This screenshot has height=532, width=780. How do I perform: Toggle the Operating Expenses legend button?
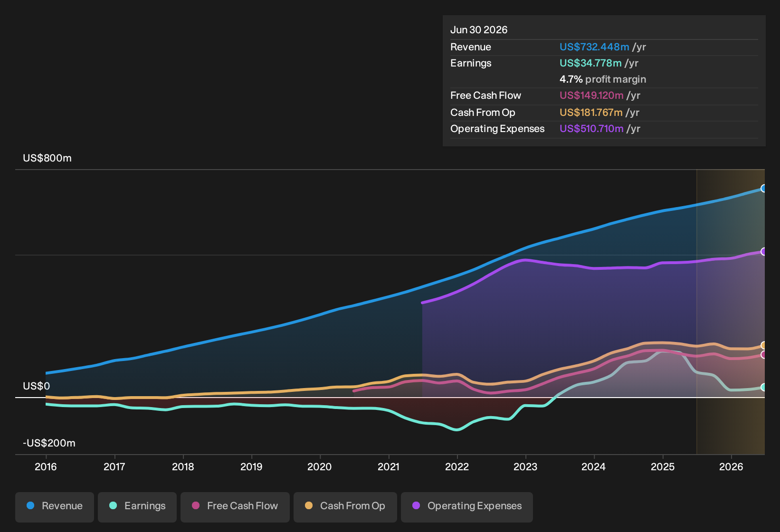pyautogui.click(x=467, y=507)
